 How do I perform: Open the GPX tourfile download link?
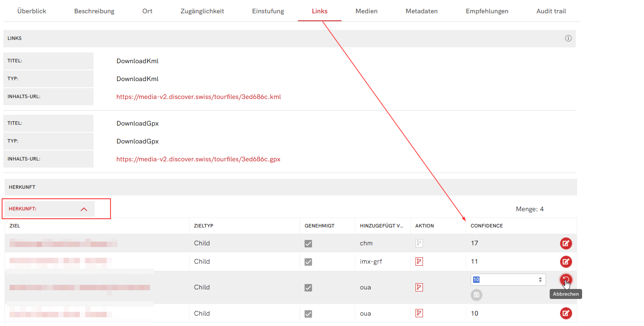click(198, 159)
